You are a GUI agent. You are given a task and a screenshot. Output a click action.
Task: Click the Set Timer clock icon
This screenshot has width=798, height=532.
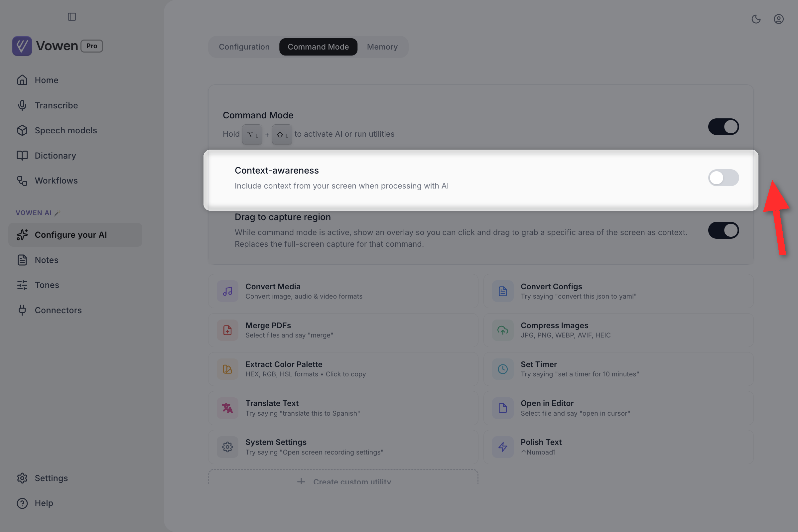pos(503,369)
